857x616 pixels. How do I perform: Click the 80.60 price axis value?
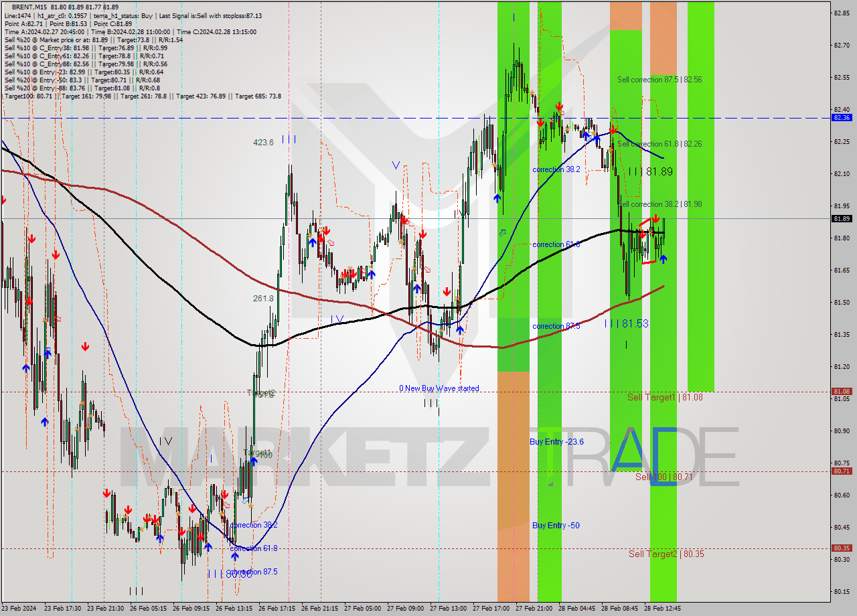pos(842,495)
